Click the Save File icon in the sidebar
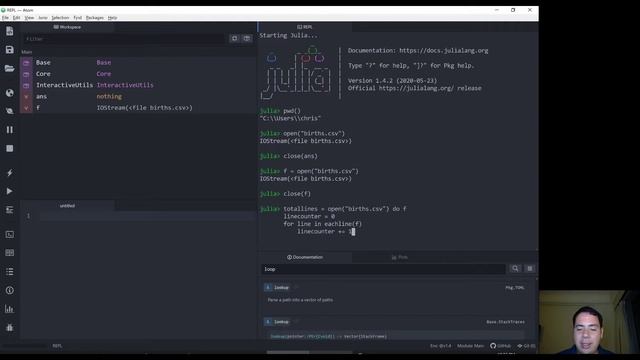Viewport: 640px width, 360px height. [9, 50]
